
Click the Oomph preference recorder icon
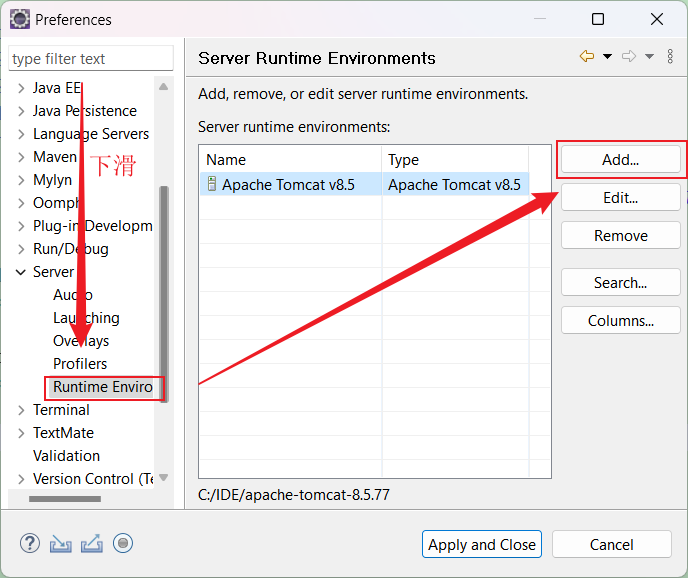point(123,543)
